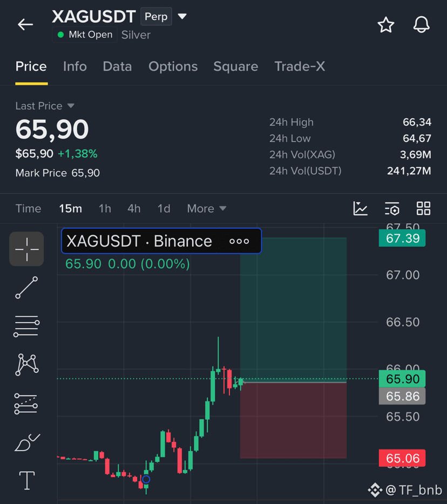This screenshot has height=504, width=447.
Task: Click the +1,38% price change text
Action: pyautogui.click(x=78, y=154)
